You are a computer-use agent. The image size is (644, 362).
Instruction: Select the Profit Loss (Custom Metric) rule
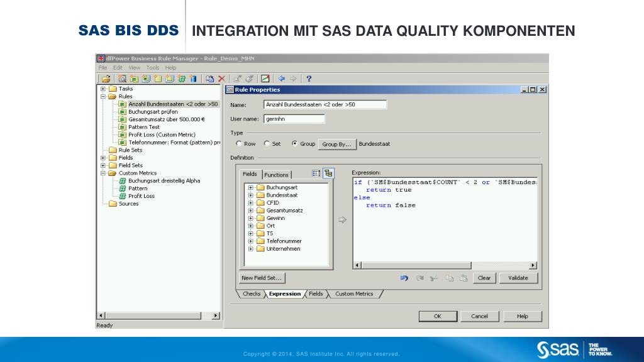click(162, 134)
